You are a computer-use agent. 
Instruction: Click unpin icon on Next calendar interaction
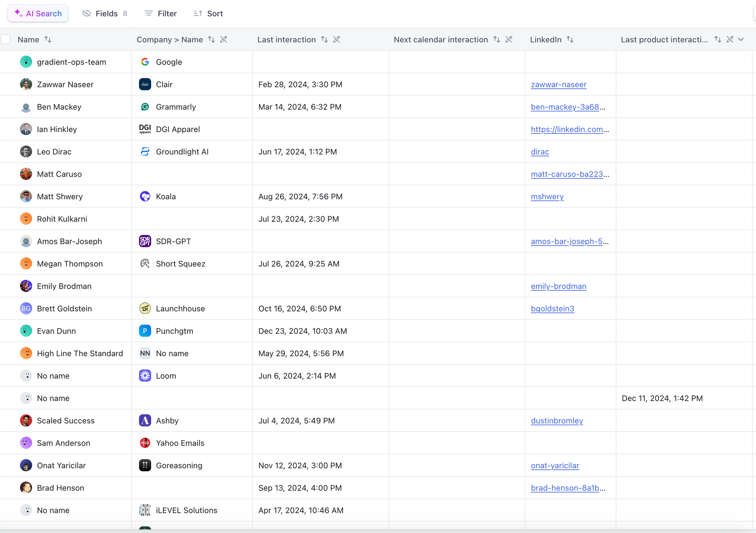[509, 39]
